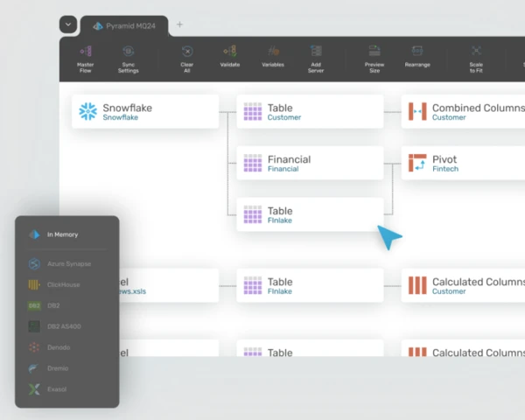Click the DB2 green badge icon

pyautogui.click(x=34, y=305)
